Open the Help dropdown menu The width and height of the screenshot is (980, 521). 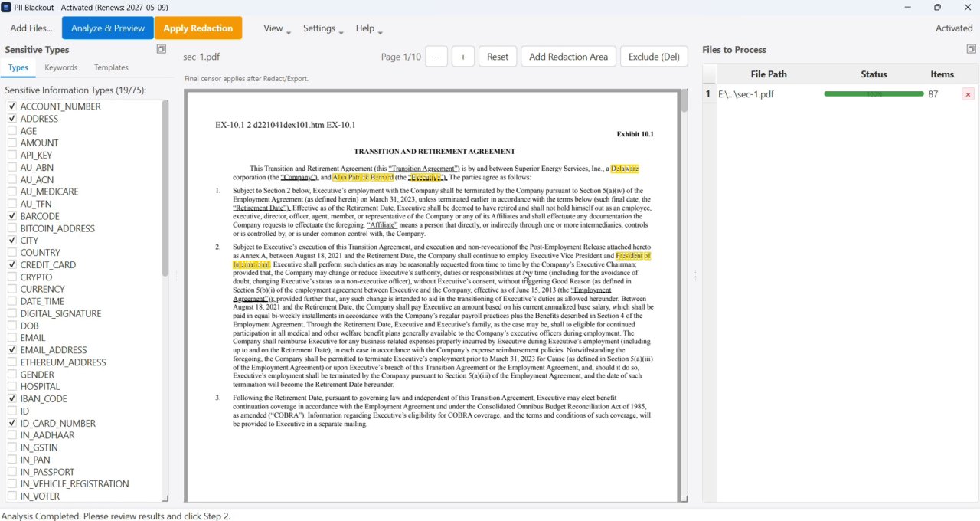click(368, 28)
